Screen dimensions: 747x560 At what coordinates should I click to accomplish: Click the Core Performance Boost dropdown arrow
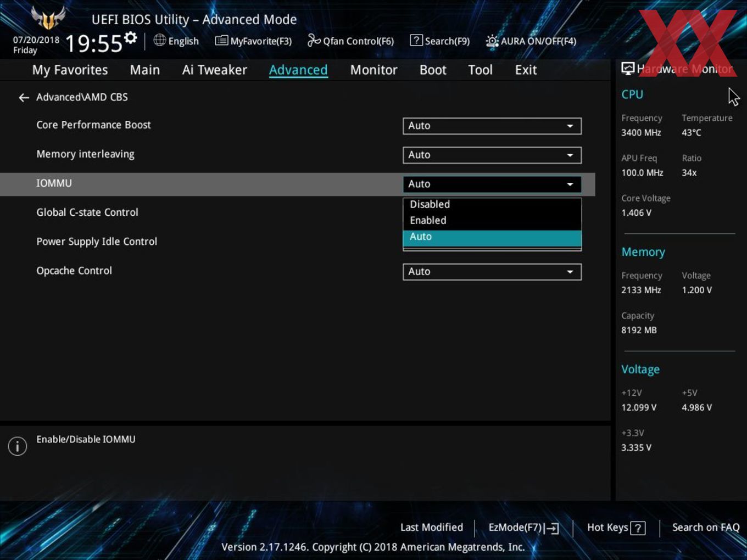[x=570, y=126]
